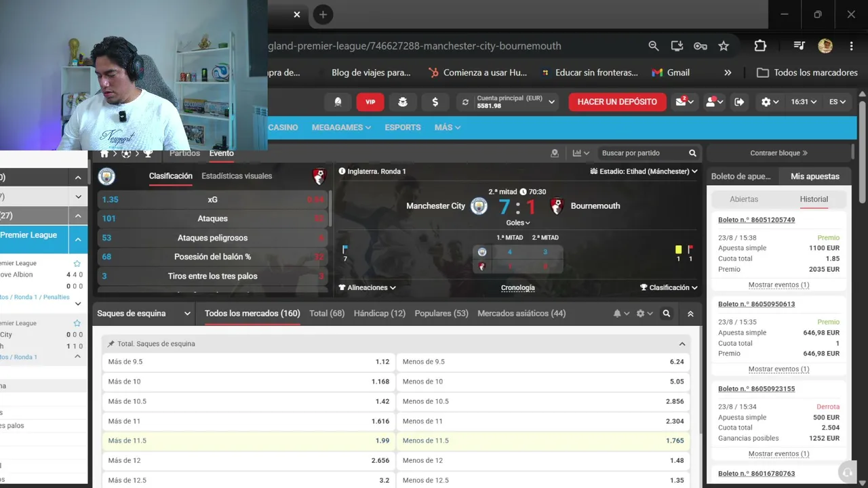Open the Boleto de apuestas tab

[743, 176]
